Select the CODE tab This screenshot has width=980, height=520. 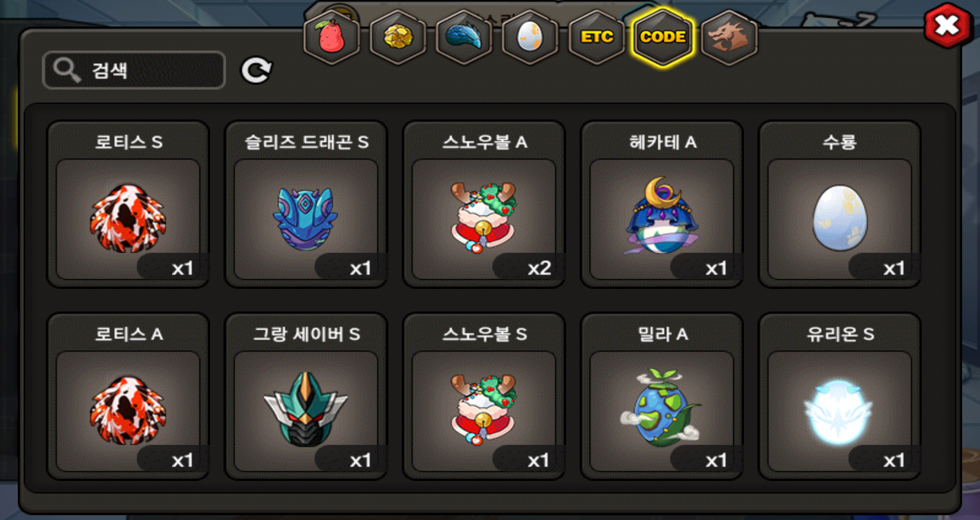pos(663,37)
